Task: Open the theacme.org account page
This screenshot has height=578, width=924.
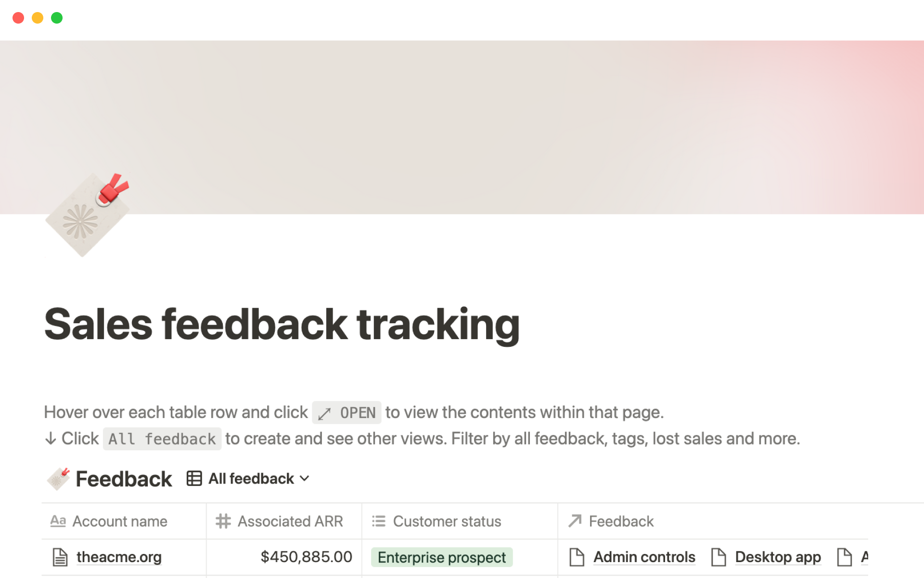Action: (119, 557)
